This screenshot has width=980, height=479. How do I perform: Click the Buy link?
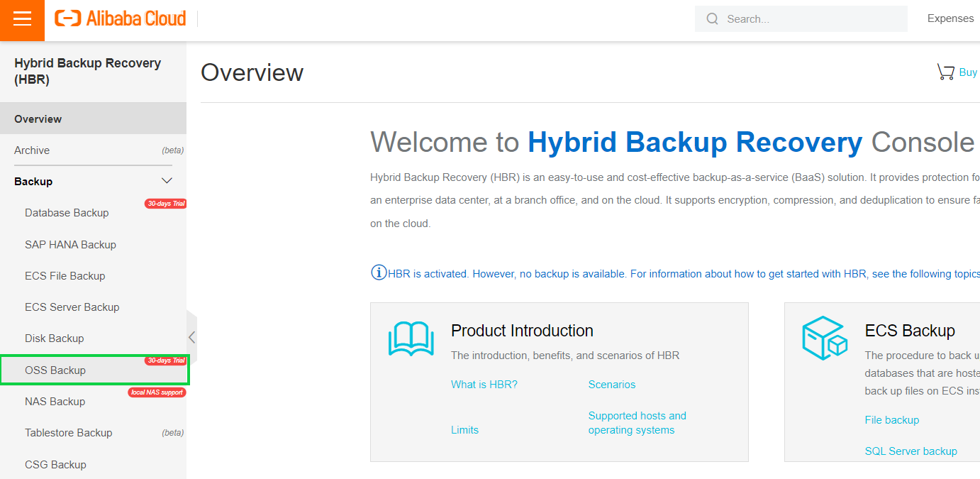(x=968, y=72)
